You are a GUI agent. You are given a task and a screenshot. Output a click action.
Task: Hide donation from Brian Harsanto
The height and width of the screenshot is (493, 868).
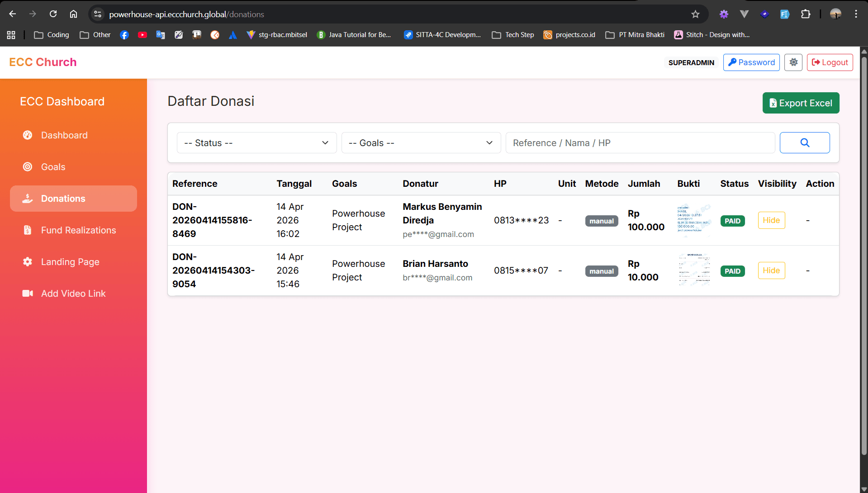[771, 270]
